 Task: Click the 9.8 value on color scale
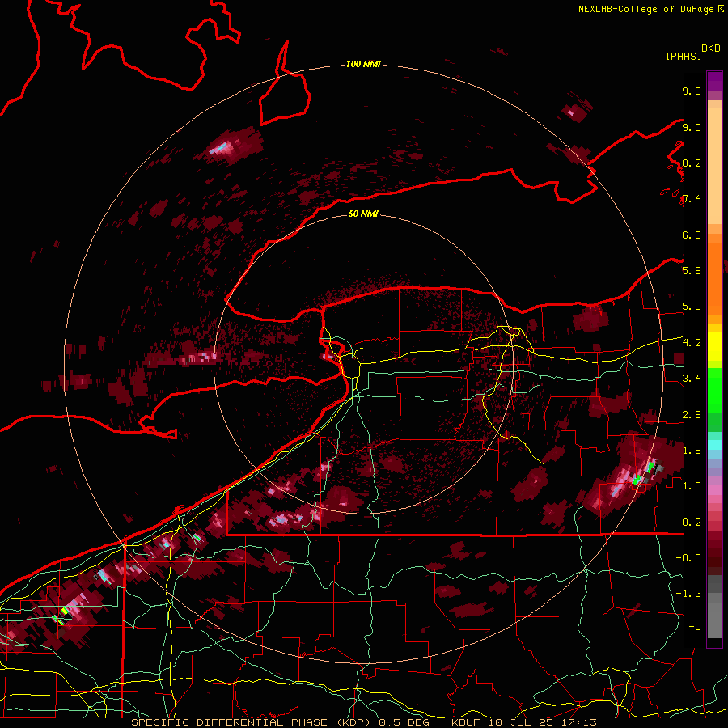pyautogui.click(x=692, y=91)
